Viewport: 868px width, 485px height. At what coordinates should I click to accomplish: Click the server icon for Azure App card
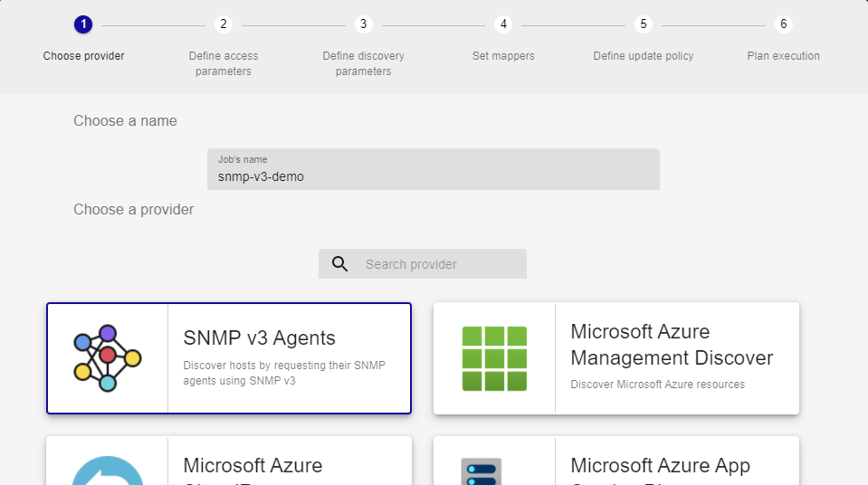(x=482, y=471)
